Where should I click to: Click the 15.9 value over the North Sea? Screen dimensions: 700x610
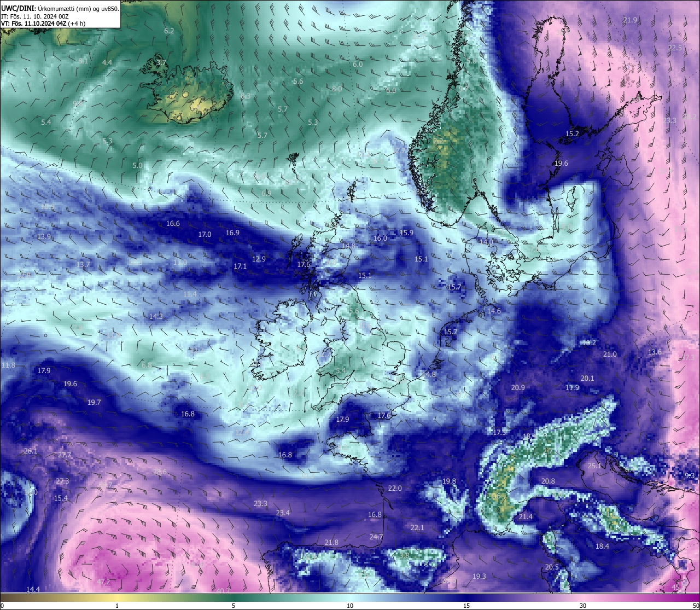(x=406, y=233)
